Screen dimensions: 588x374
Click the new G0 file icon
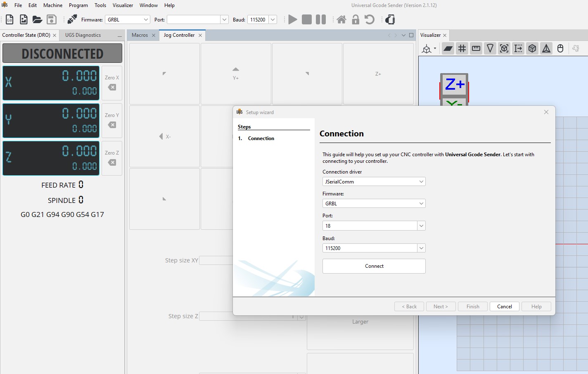(9, 19)
